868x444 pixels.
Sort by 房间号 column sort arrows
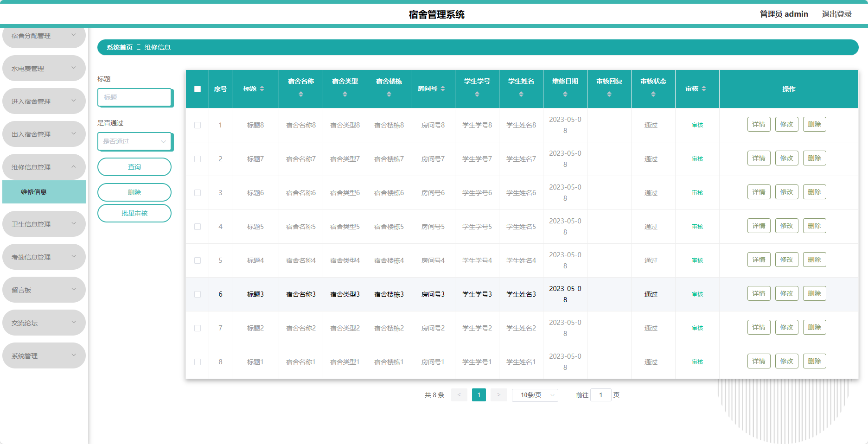coord(443,89)
